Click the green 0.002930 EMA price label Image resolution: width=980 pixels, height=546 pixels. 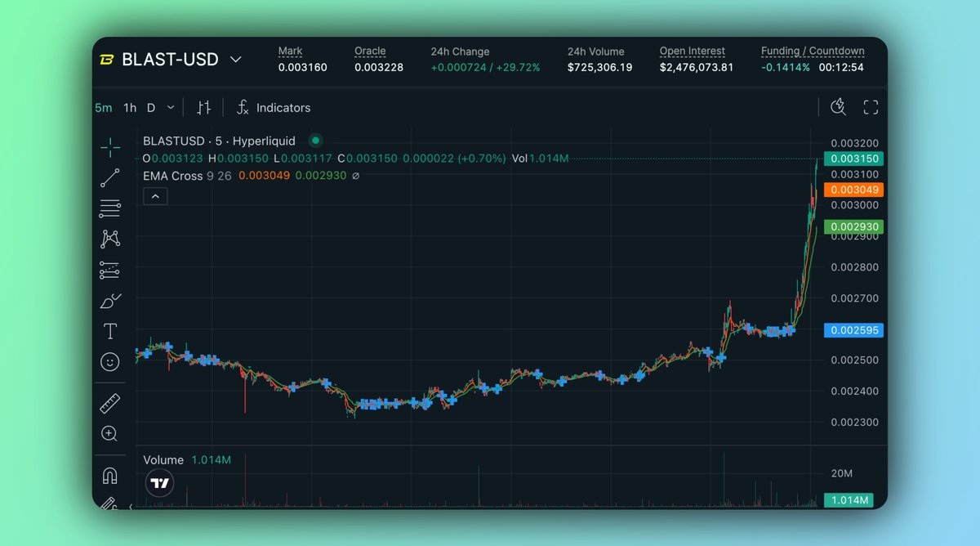point(852,226)
